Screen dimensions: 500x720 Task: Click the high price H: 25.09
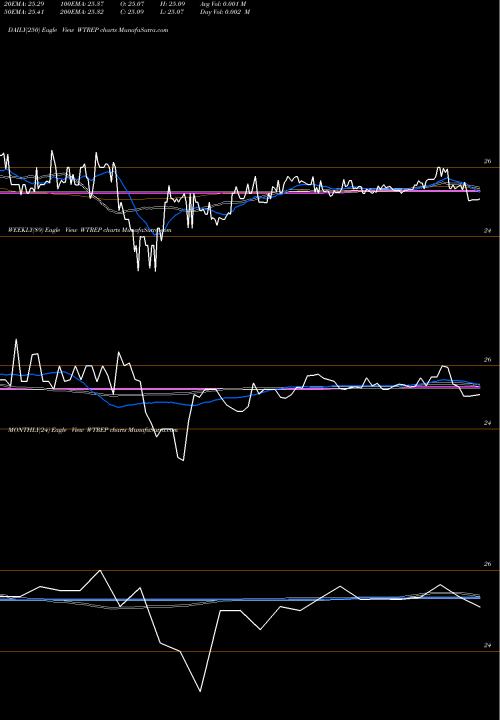[172, 4]
